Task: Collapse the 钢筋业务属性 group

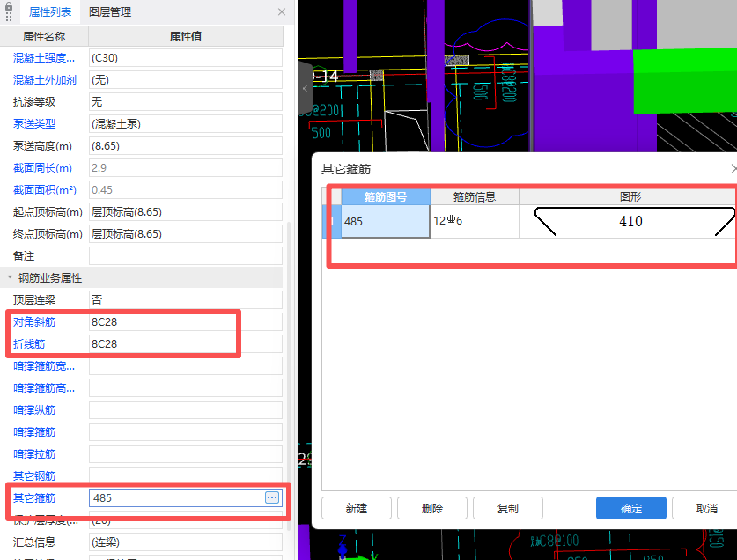Action: pyautogui.click(x=10, y=277)
